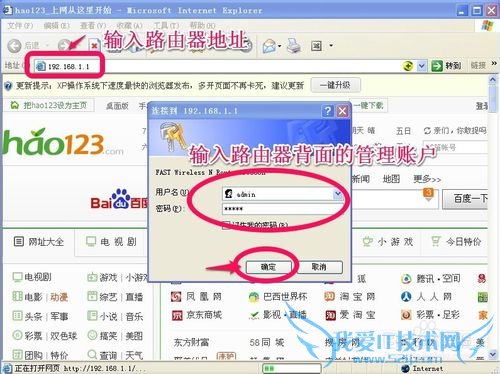This screenshot has height=374, width=500.
Task: Click the magnifier icon beside 查询
Action: [x=92, y=354]
